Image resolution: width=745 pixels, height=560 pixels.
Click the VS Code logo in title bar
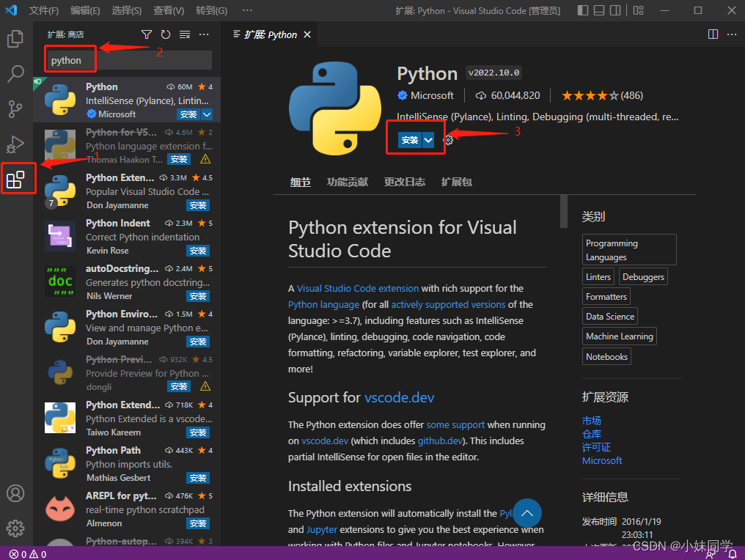coord(12,10)
